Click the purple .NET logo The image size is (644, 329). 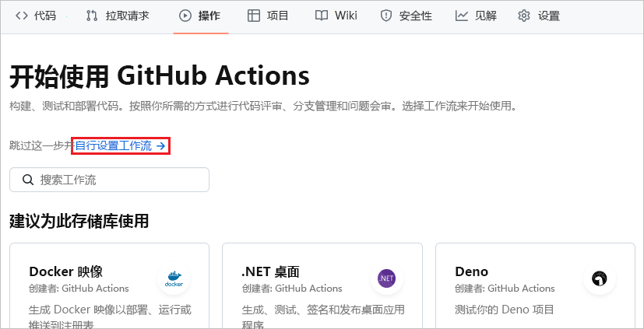point(386,278)
